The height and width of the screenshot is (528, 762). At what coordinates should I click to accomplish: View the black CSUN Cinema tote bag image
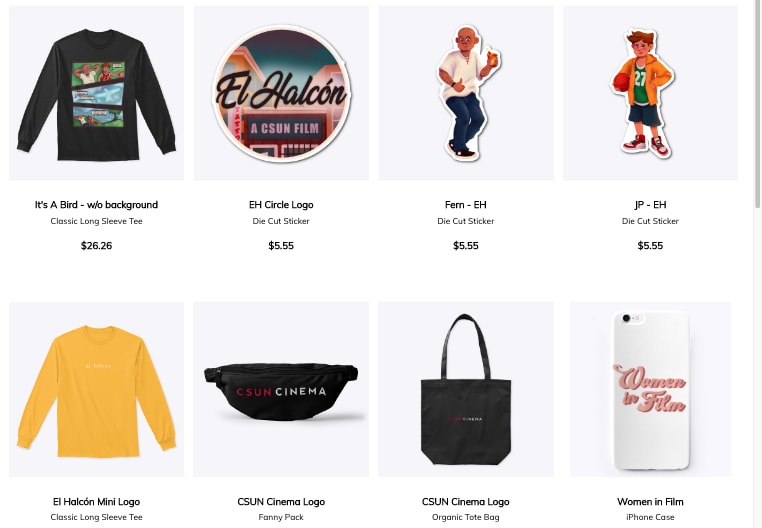coord(466,389)
